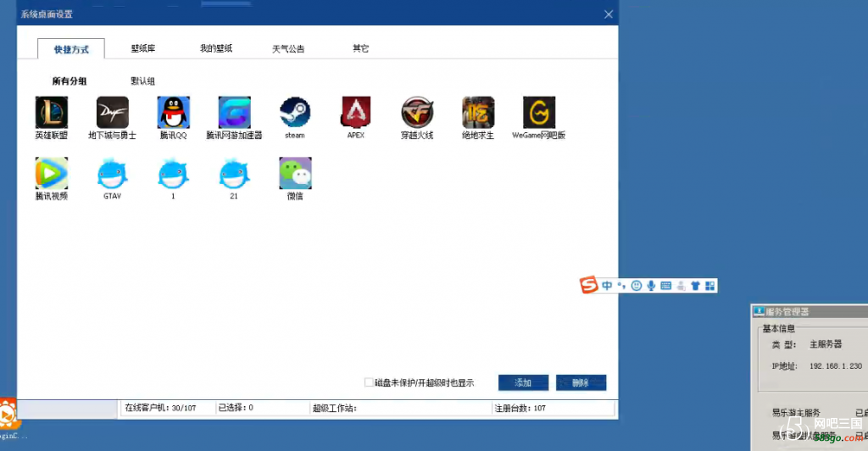Switch to the 快捷方式 tab
The width and height of the screenshot is (868, 451).
click(x=71, y=49)
